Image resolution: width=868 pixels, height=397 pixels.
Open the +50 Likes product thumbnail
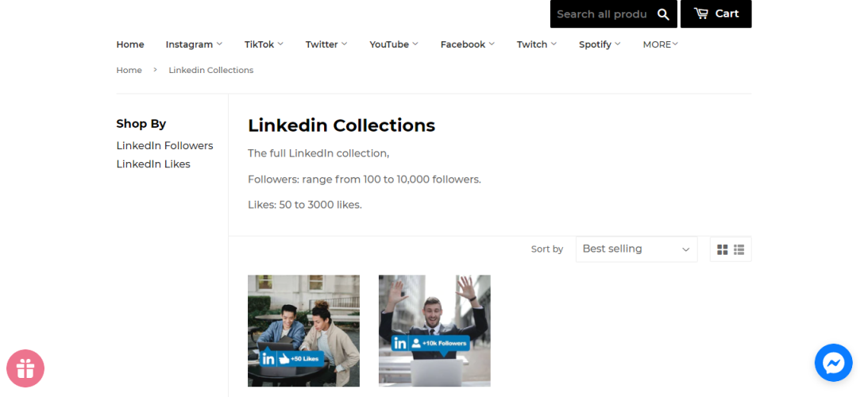pos(303,330)
